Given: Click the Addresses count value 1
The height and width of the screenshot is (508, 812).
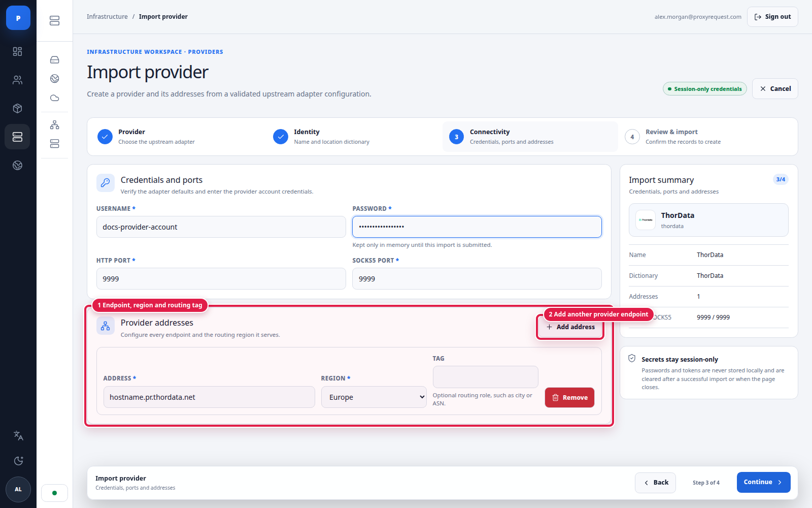Looking at the screenshot, I should coord(698,297).
